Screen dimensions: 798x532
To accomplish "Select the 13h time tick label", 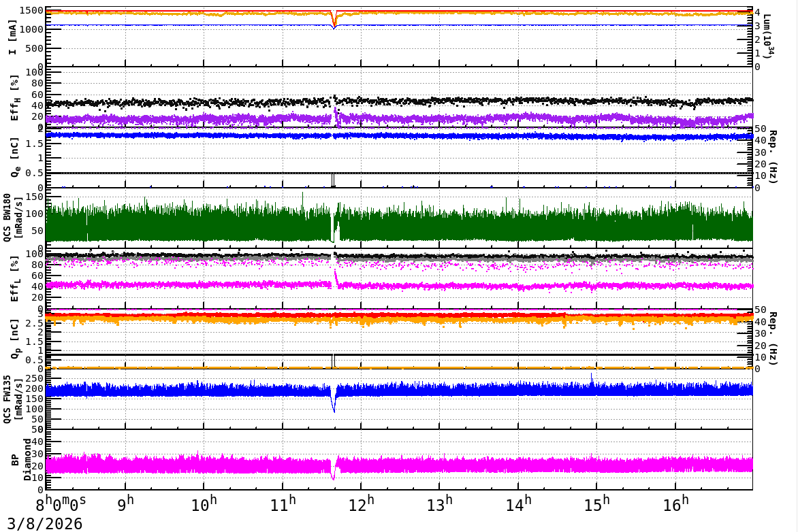I will tap(440, 503).
